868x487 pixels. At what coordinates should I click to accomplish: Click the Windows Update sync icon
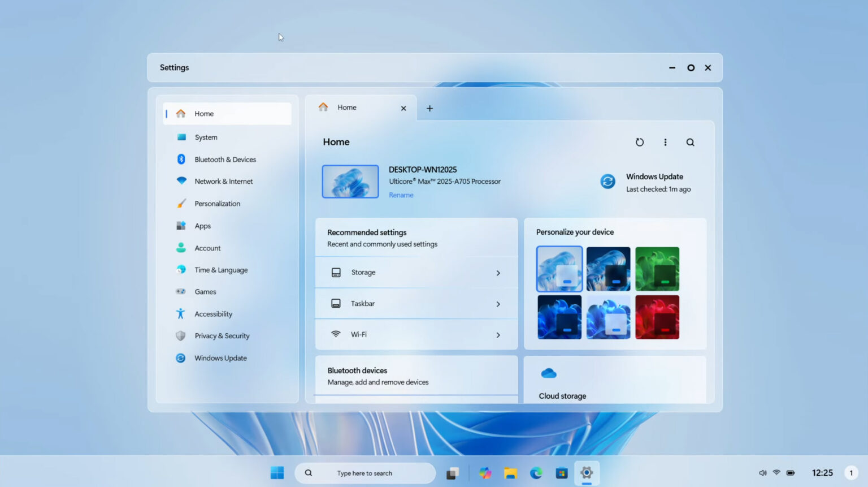coord(607,182)
